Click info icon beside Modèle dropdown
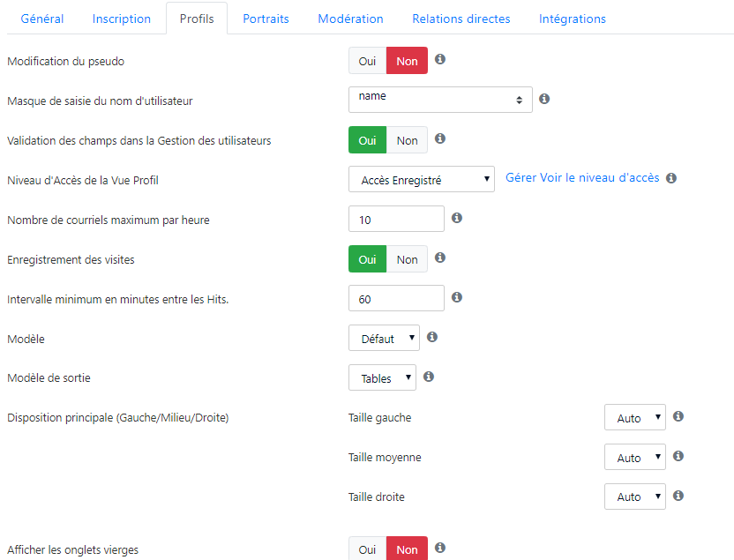Image resolution: width=734 pixels, height=560 pixels. coord(432,337)
